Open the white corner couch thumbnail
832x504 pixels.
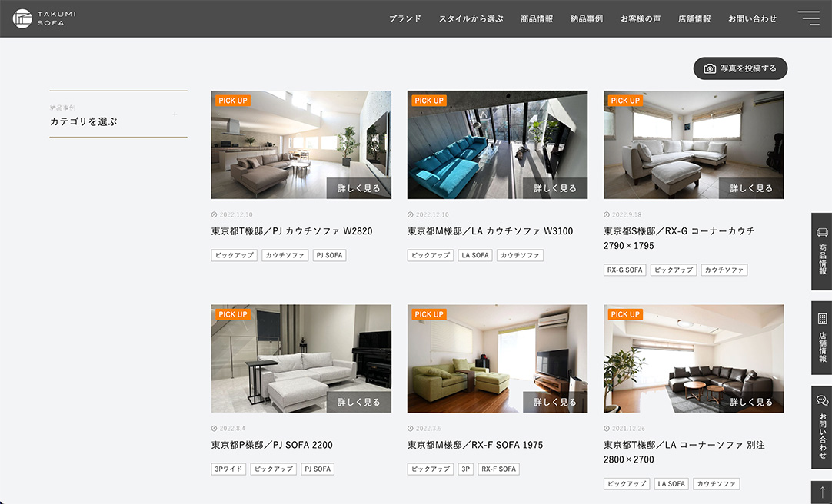pyautogui.click(x=694, y=144)
